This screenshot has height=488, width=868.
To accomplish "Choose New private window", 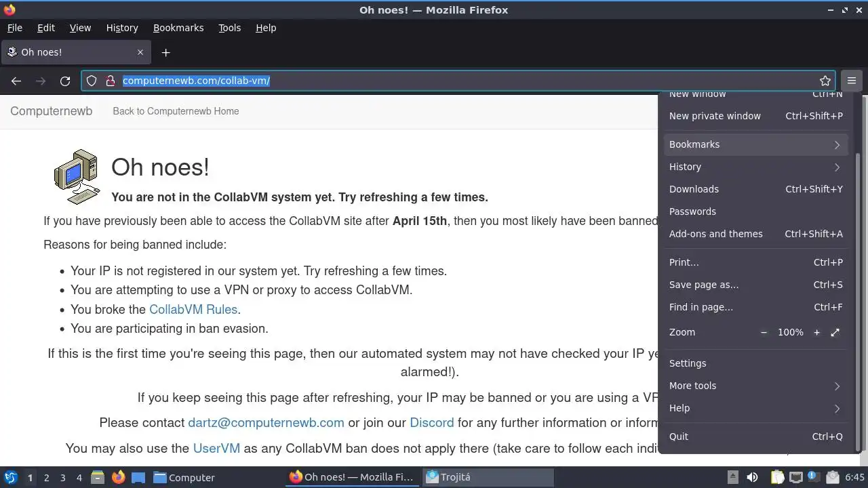I will click(755, 116).
